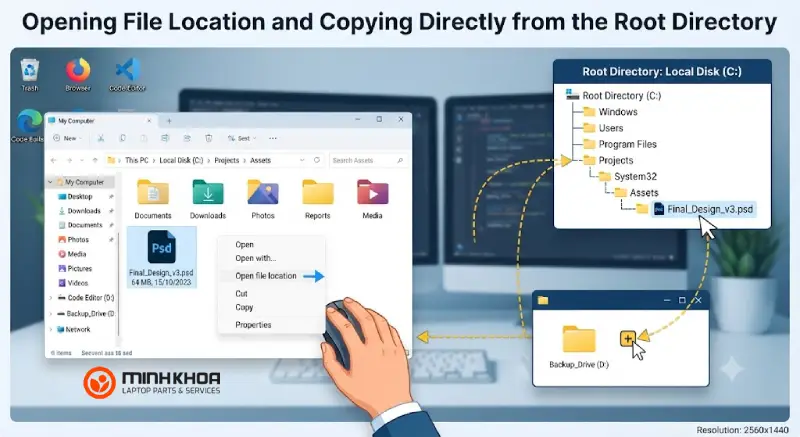
Task: Click Assets in the address breadcrumb
Action: 260,160
